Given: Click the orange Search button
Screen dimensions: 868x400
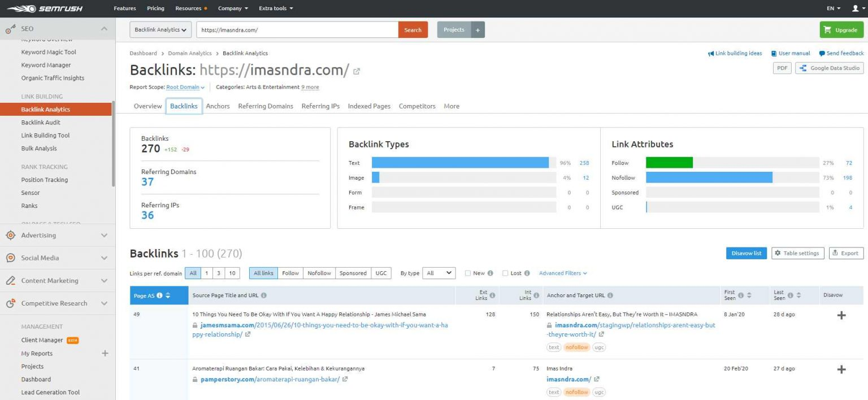Looking at the screenshot, I should [413, 30].
